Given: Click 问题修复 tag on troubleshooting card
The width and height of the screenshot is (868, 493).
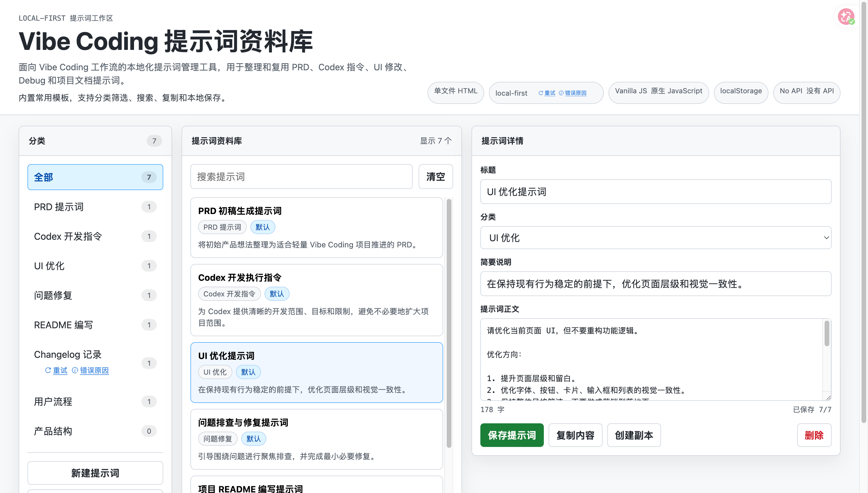Looking at the screenshot, I should (218, 439).
